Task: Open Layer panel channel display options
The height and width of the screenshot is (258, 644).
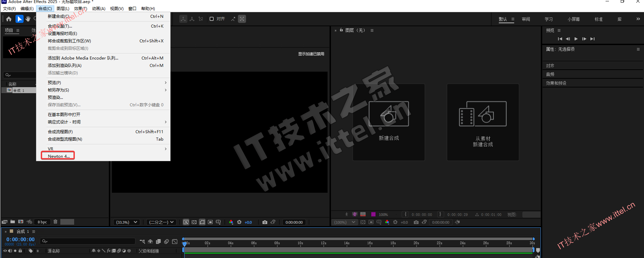Action: [x=387, y=222]
